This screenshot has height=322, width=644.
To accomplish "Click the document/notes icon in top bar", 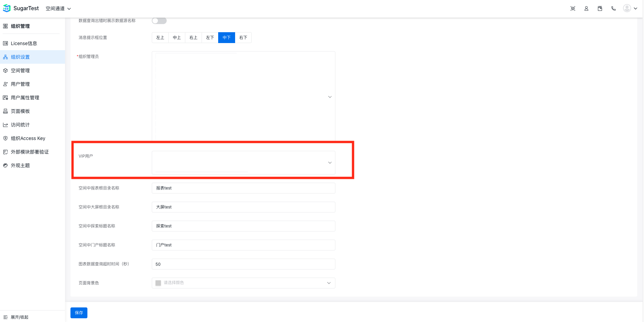I will coord(600,8).
